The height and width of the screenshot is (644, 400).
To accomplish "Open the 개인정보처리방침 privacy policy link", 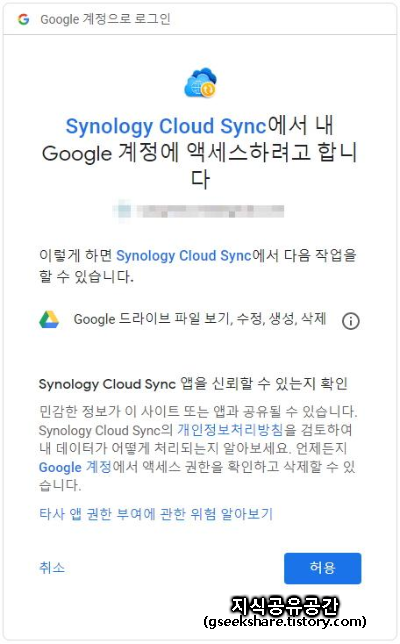I will 230,430.
